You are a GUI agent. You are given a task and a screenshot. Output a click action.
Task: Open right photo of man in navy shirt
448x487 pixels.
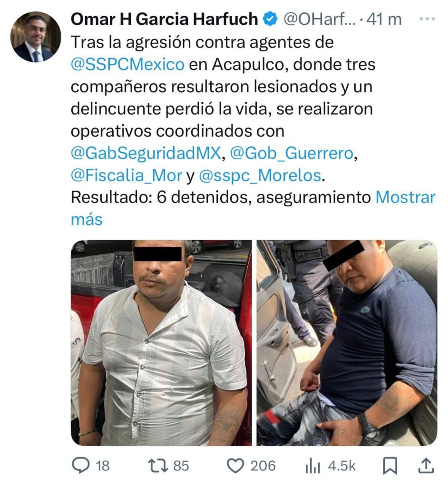(x=347, y=342)
